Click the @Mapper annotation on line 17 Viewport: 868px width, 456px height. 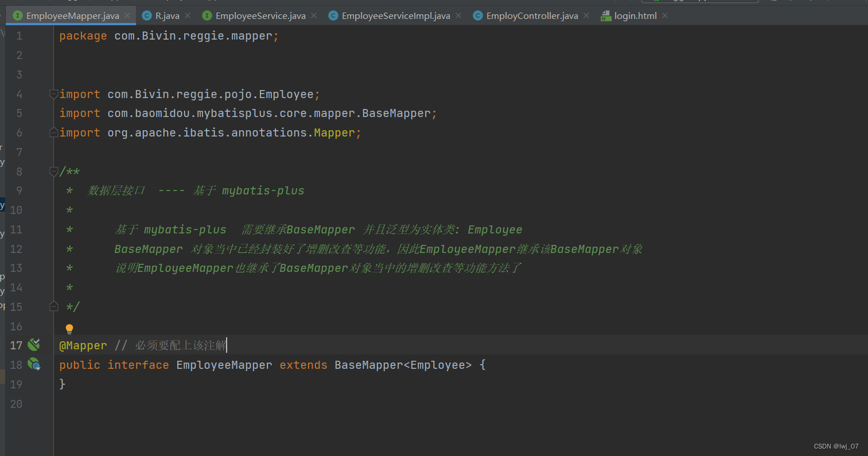tap(83, 345)
